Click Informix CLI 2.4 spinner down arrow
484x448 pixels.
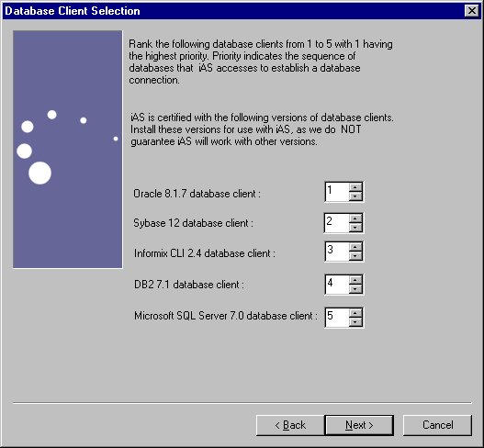[x=355, y=256]
